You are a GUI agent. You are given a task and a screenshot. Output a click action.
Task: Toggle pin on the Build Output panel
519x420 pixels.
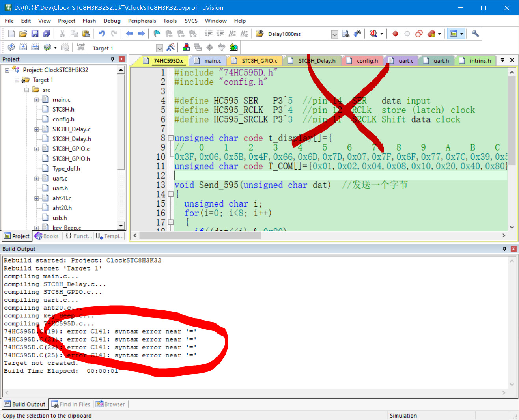point(504,249)
